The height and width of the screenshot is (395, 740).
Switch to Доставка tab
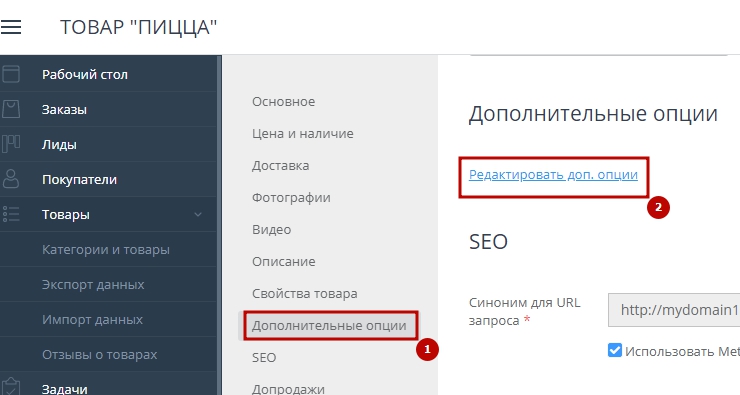tap(280, 166)
